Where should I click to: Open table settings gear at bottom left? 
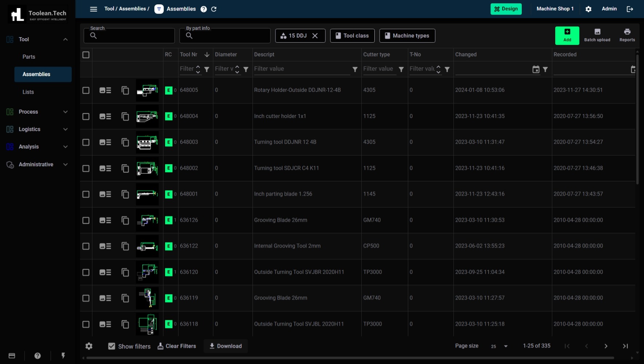coord(89,346)
